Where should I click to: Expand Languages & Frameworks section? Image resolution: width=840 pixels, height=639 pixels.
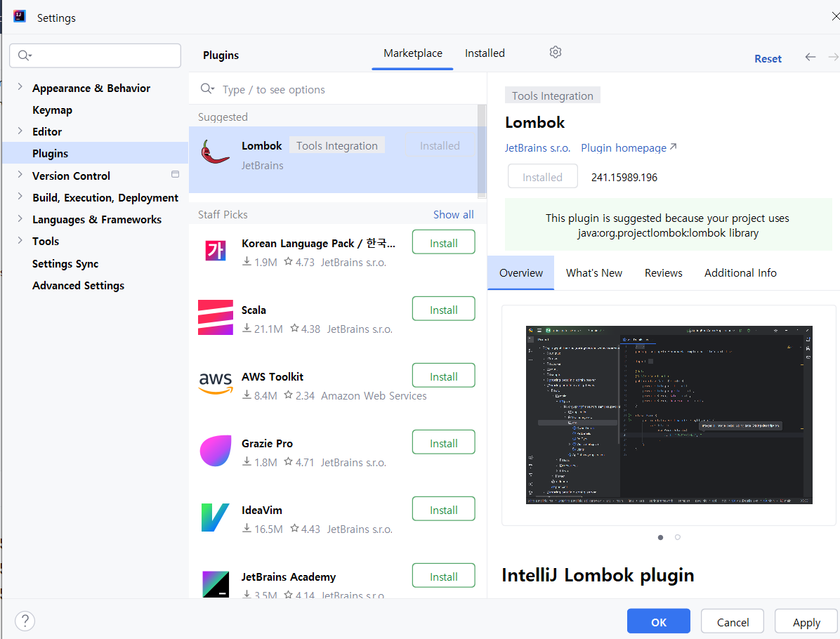tap(20, 218)
